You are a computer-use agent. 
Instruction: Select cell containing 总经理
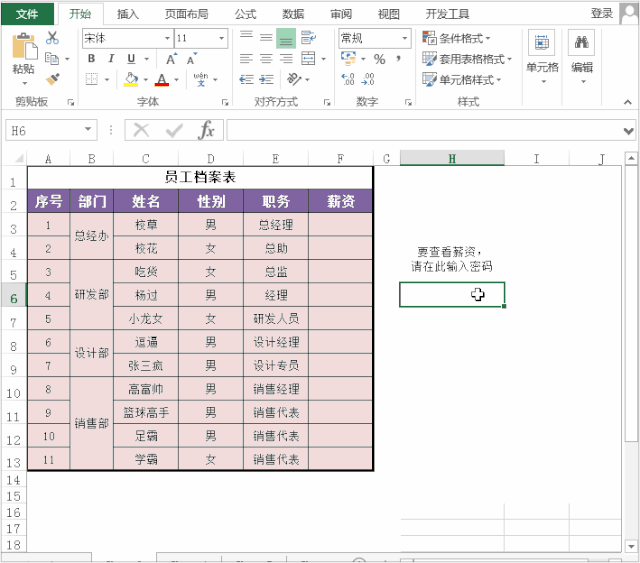[x=276, y=225]
